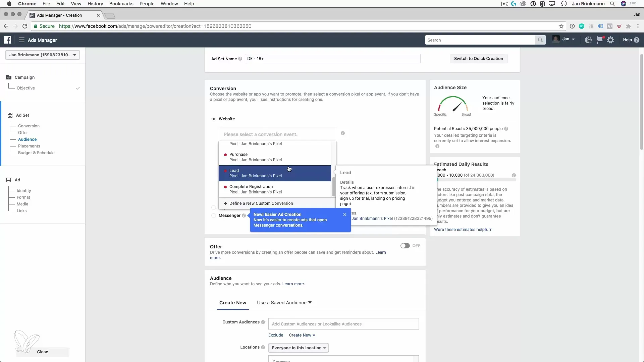Expand Use a Saved Audience dropdown
644x362 pixels.
coord(284,303)
